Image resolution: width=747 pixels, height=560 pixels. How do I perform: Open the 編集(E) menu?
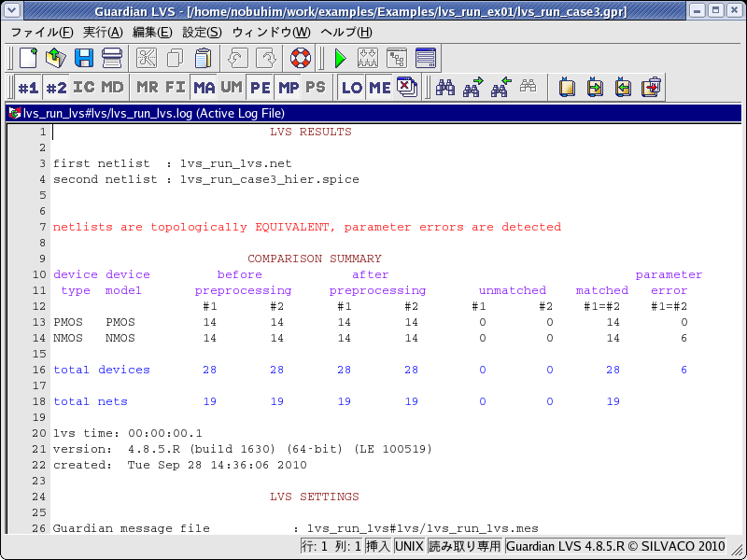[x=152, y=33]
